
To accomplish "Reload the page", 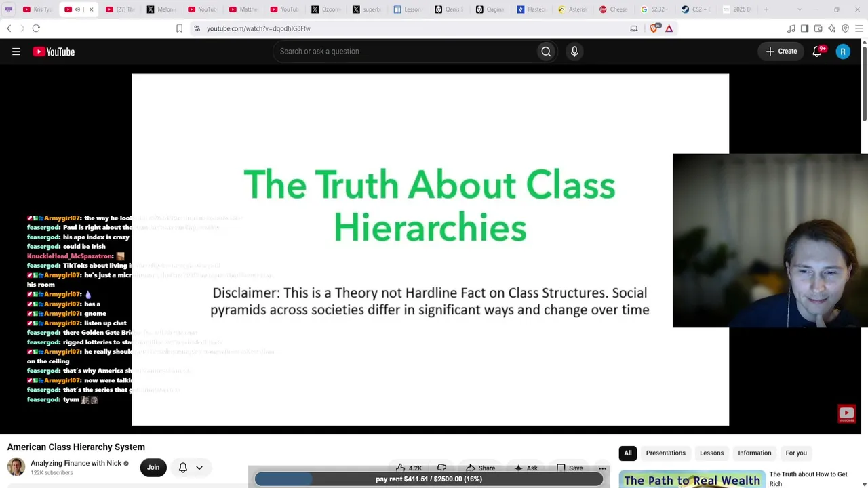I will [36, 28].
